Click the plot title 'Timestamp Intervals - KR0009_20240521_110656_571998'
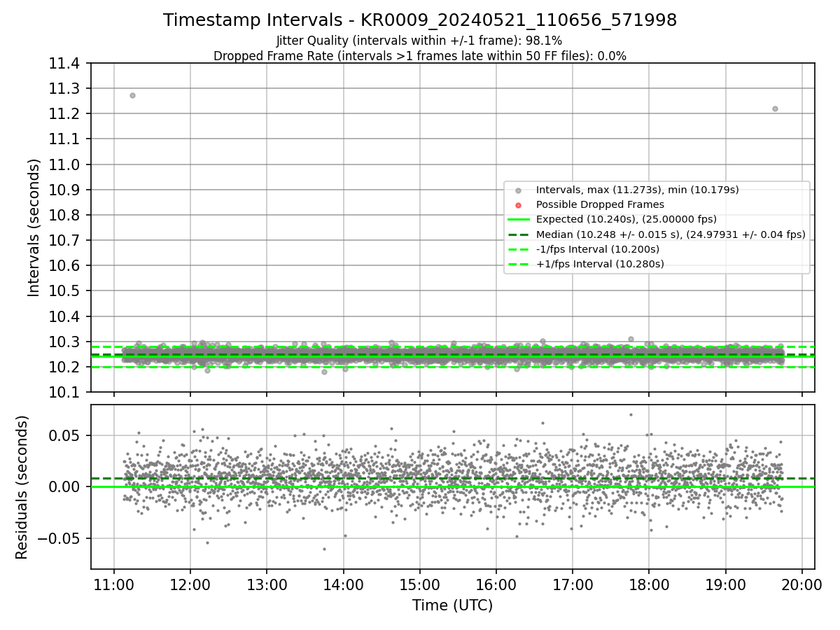Image resolution: width=840 pixels, height=630 pixels. pos(420,20)
